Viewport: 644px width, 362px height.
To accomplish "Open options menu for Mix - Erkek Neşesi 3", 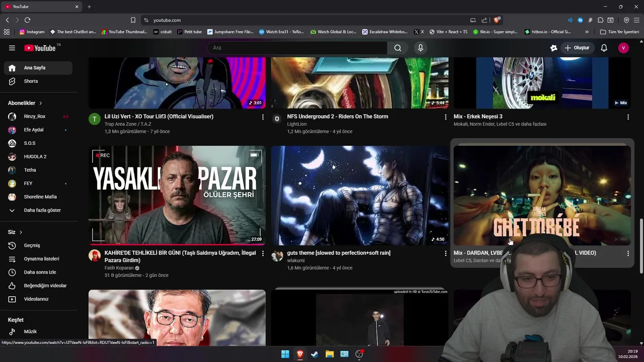I will coord(628,117).
